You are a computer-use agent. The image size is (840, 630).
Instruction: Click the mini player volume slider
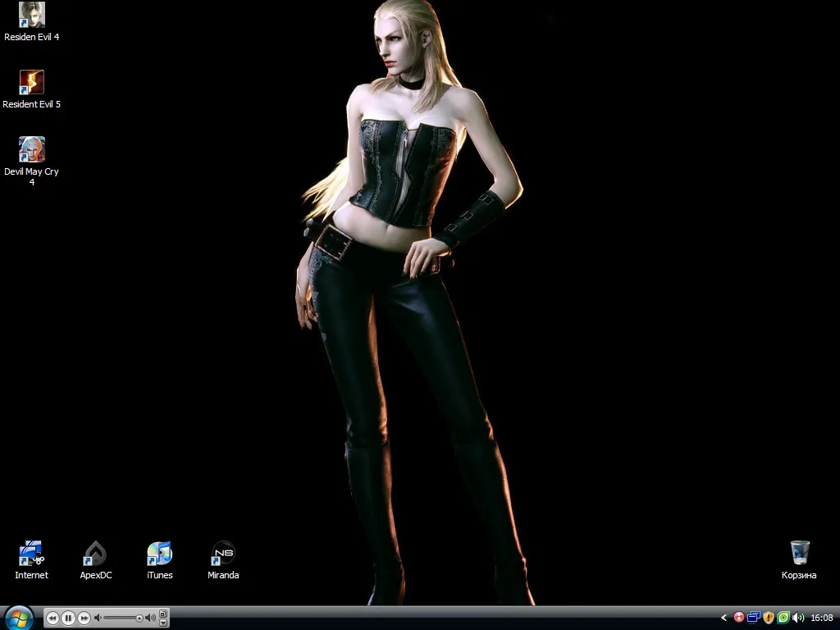(125, 619)
